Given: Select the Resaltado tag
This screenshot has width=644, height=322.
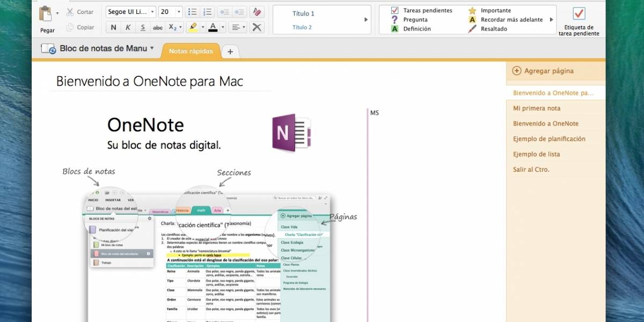Looking at the screenshot, I should coord(487,29).
